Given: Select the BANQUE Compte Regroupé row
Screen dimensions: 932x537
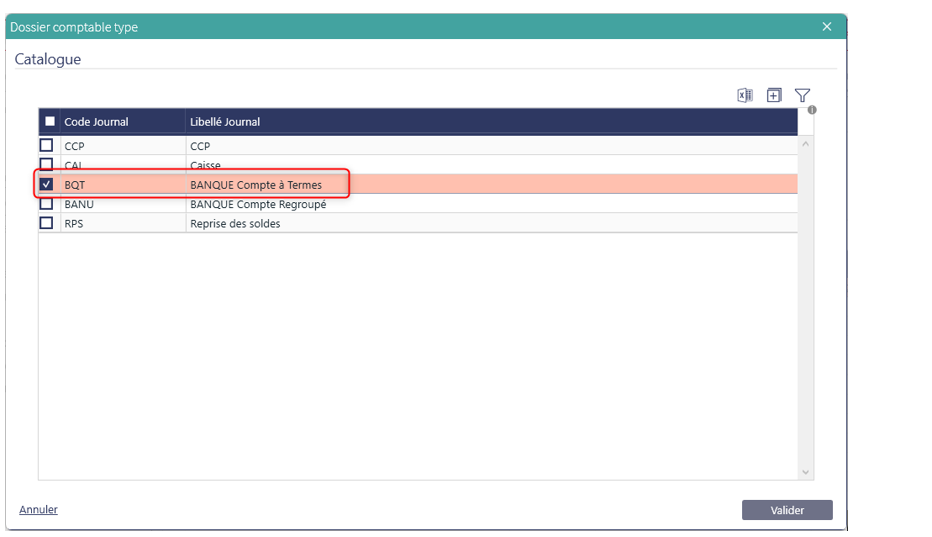Looking at the screenshot, I should [x=258, y=204].
